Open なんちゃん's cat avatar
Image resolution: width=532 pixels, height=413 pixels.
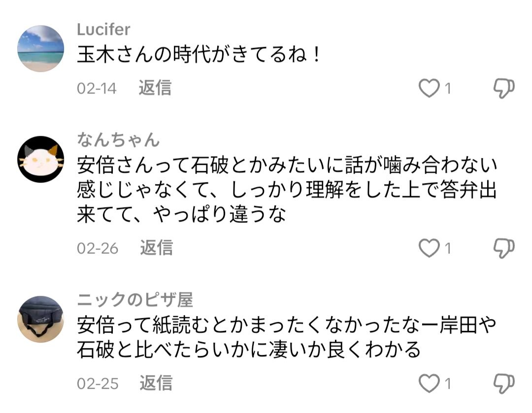41,159
